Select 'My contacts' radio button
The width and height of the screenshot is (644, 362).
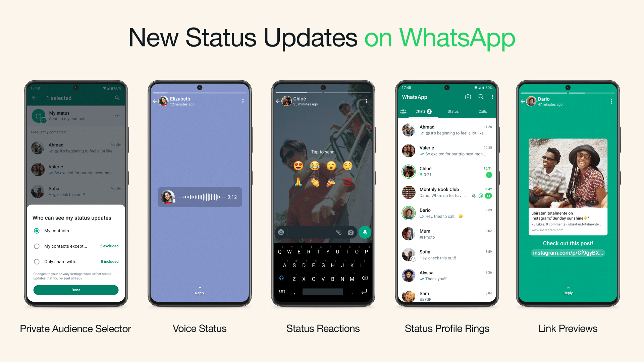click(38, 231)
